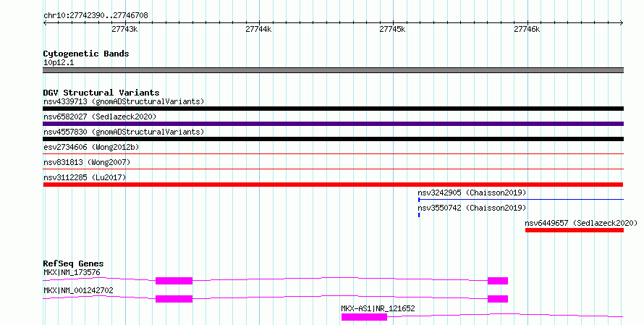Open the MKX-AS1|NR_121652 transcript label
This screenshot has width=644, height=325.
[378, 308]
